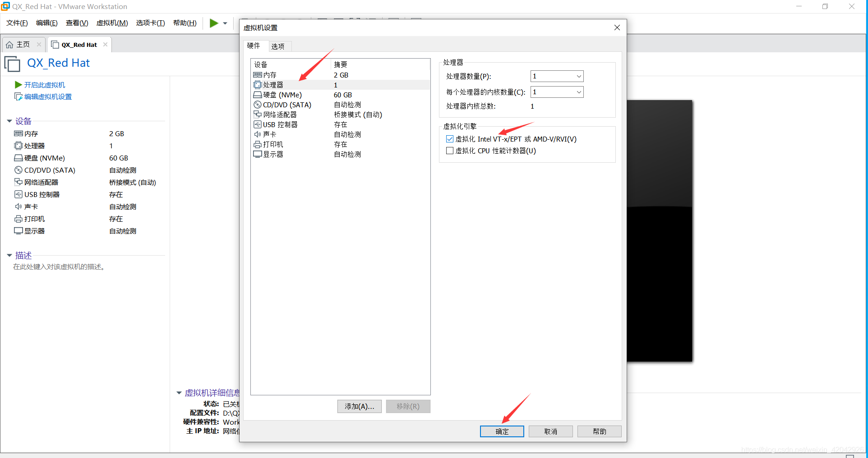Click the description field 在此处键入对该虚拟机的描述
Image resolution: width=868 pixels, height=458 pixels.
59,267
